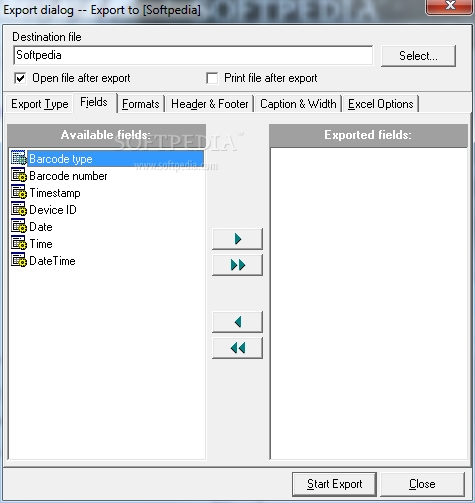
Task: Click the Barcode type field icon
Action: click(19, 158)
